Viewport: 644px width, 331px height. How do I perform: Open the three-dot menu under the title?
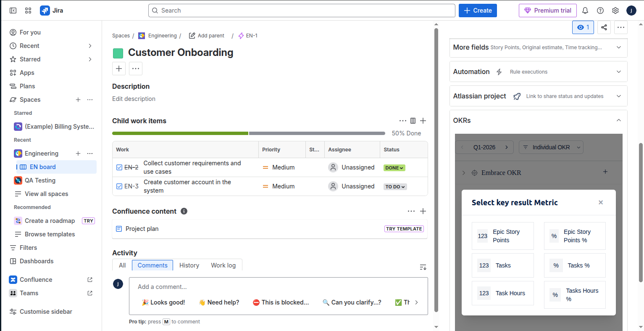pyautogui.click(x=136, y=69)
